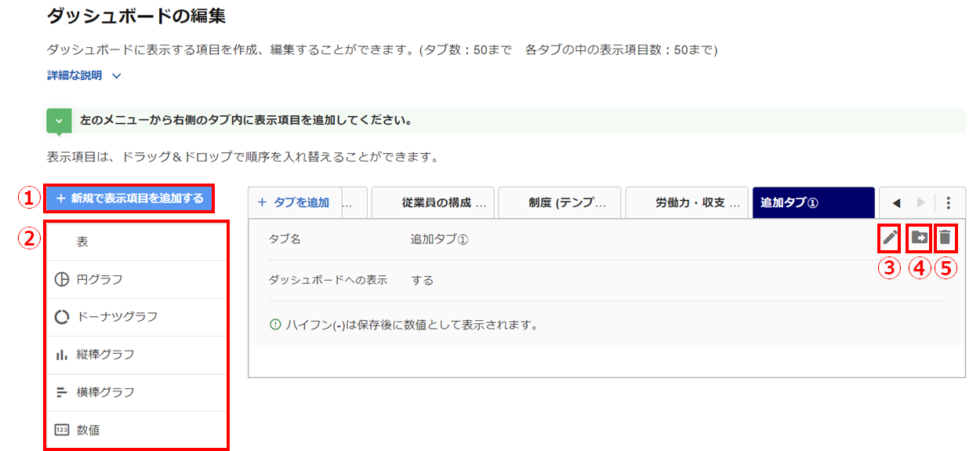This screenshot has height=451, width=980.
Task: Open the three-dot tab options menu
Action: point(949,203)
